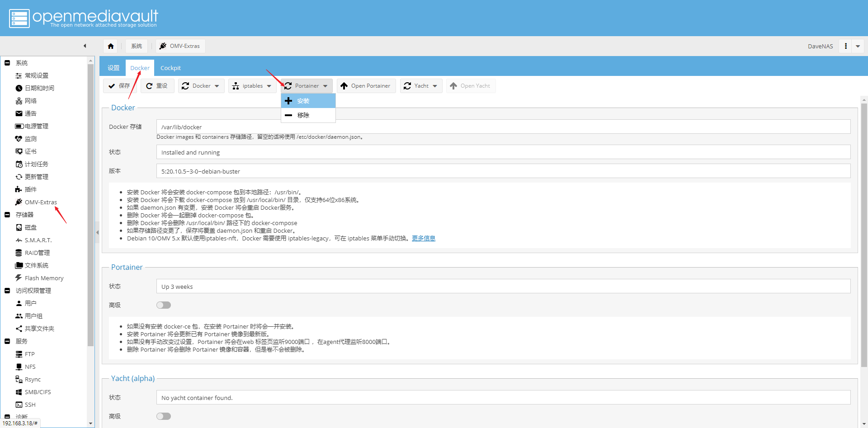
Task: Click the OMV-Extras breadcrumb button
Action: click(x=180, y=46)
